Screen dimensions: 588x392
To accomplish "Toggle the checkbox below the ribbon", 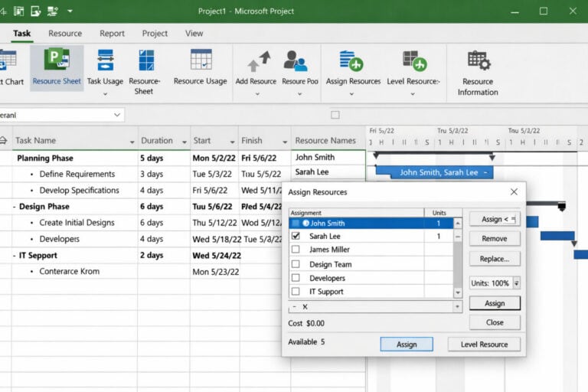I will pos(335,115).
